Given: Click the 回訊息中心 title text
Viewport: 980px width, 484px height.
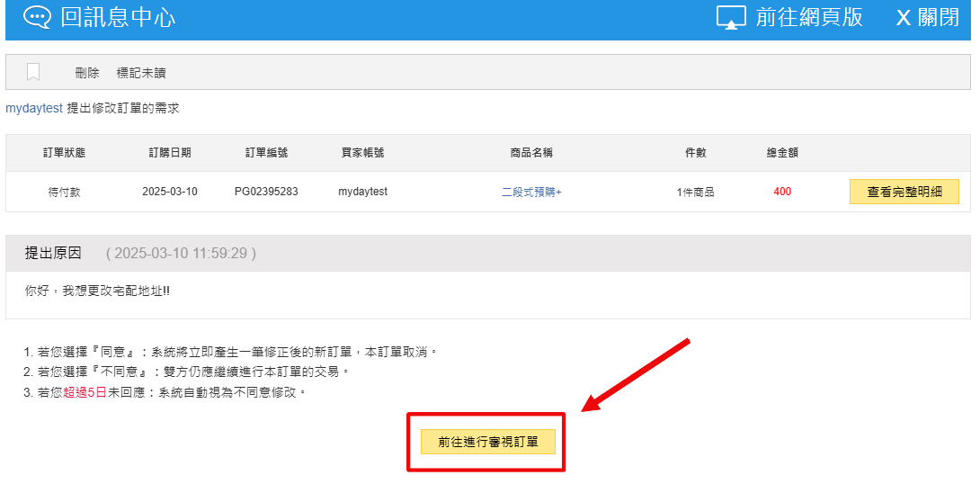Looking at the screenshot, I should (x=118, y=17).
